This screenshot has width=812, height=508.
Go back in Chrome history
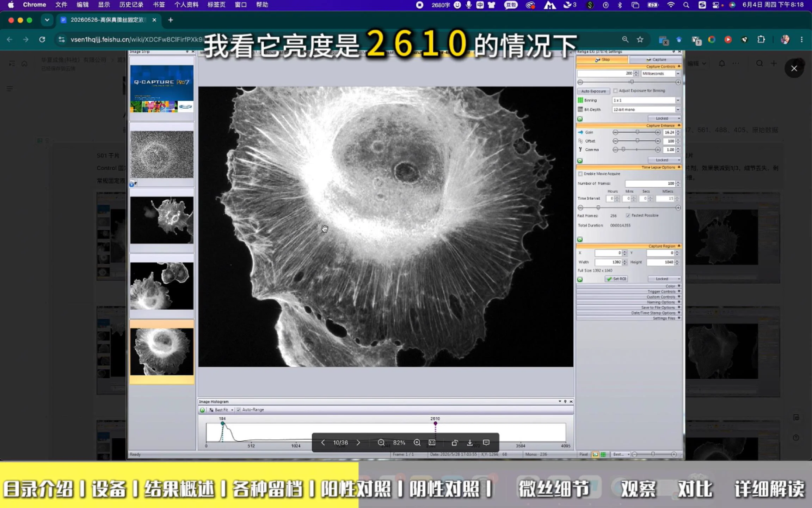pyautogui.click(x=10, y=40)
